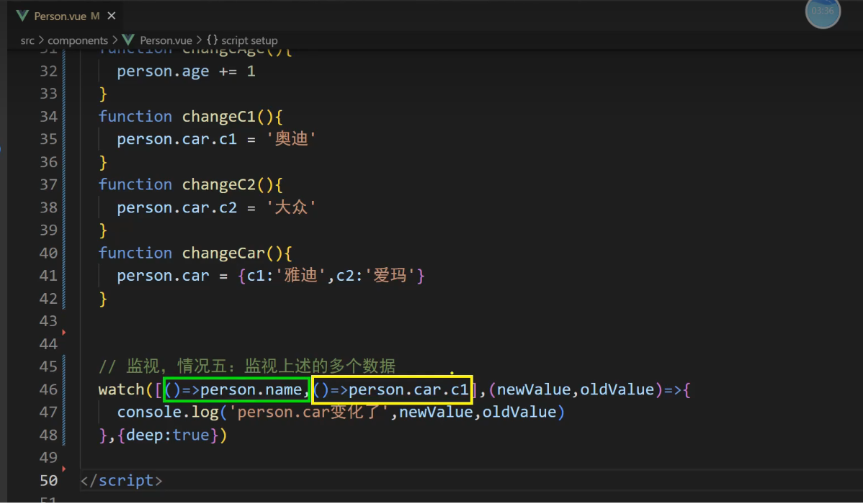
Task: Click the string 'person.car变化了' on line 47
Action: pos(309,412)
